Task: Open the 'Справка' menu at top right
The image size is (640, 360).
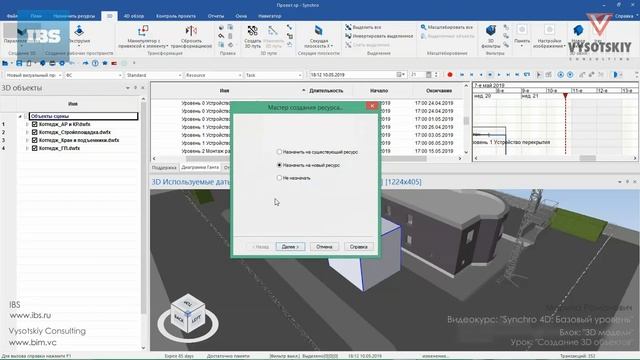Action: pyautogui.click(x=626, y=16)
